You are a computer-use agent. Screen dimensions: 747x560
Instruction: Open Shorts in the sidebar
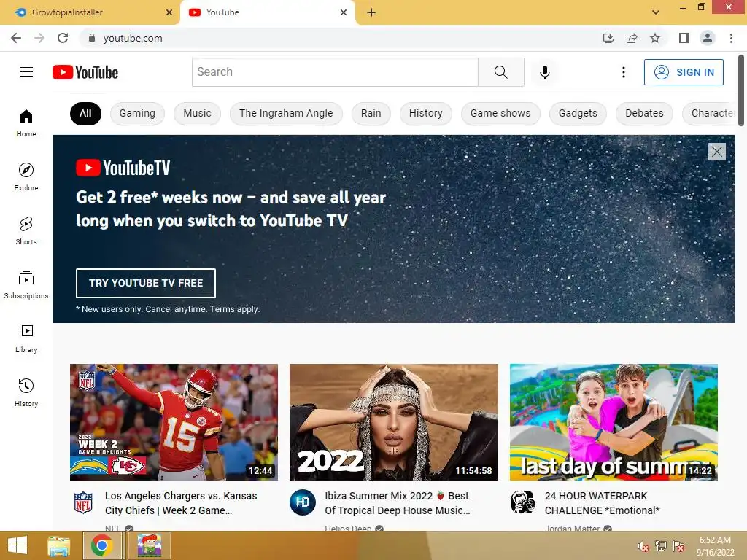pos(26,230)
